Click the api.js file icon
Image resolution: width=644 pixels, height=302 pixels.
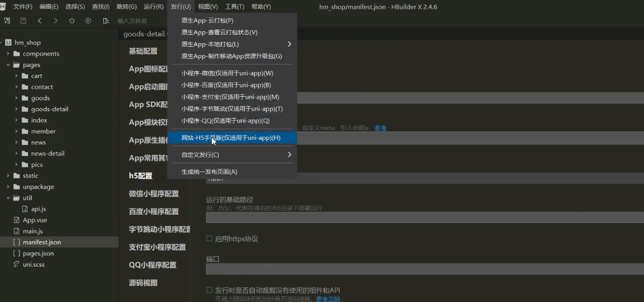tap(25, 209)
